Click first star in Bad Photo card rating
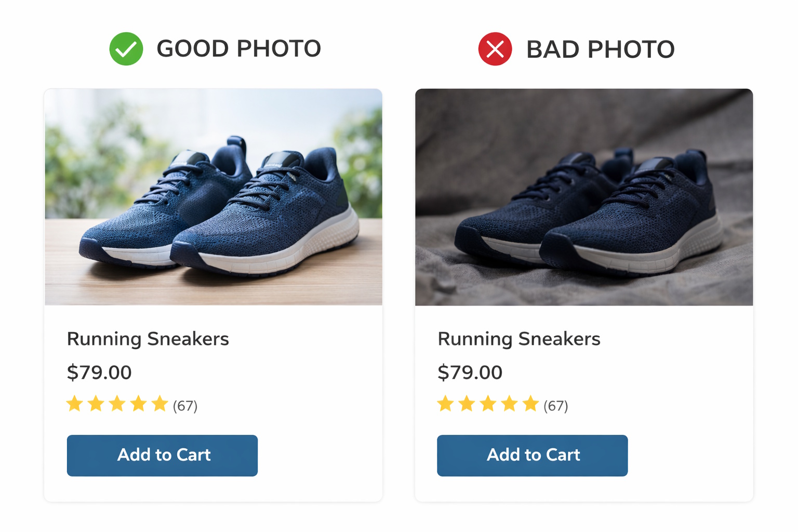This screenshot has height=532, width=798. (x=446, y=404)
